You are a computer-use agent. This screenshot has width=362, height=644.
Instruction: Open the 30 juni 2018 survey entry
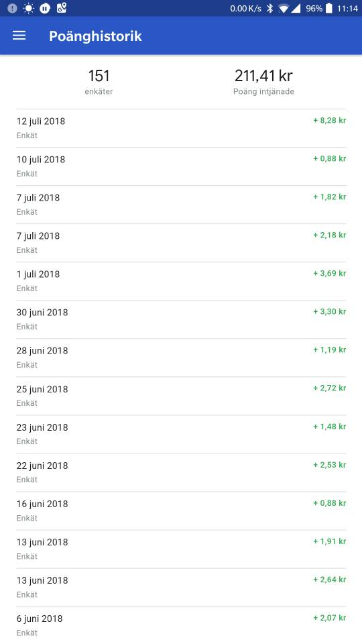point(181,319)
